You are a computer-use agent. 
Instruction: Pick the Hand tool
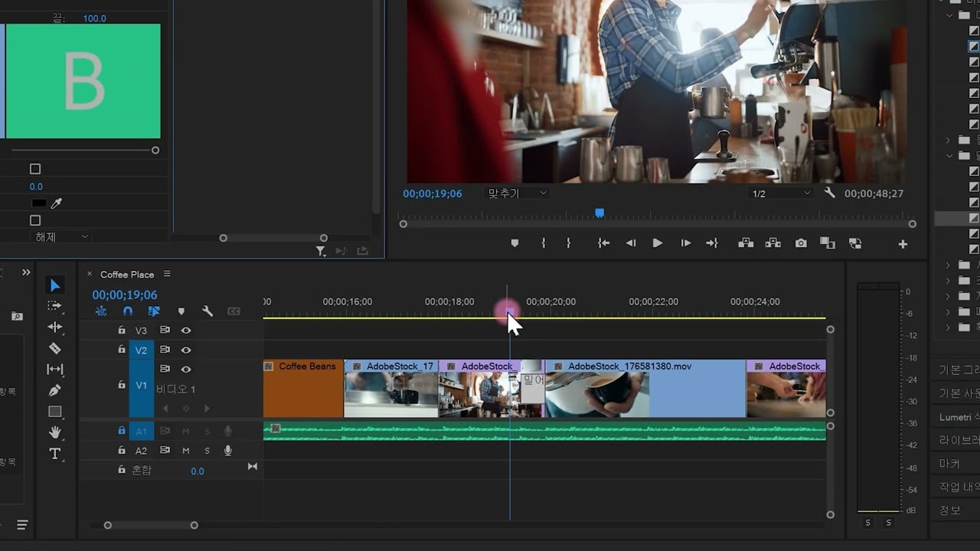pos(54,432)
